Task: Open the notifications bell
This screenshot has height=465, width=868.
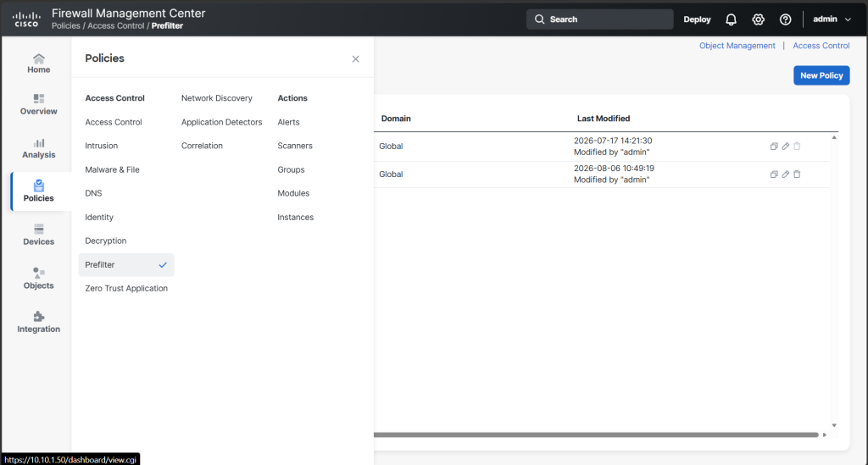Action: (731, 19)
